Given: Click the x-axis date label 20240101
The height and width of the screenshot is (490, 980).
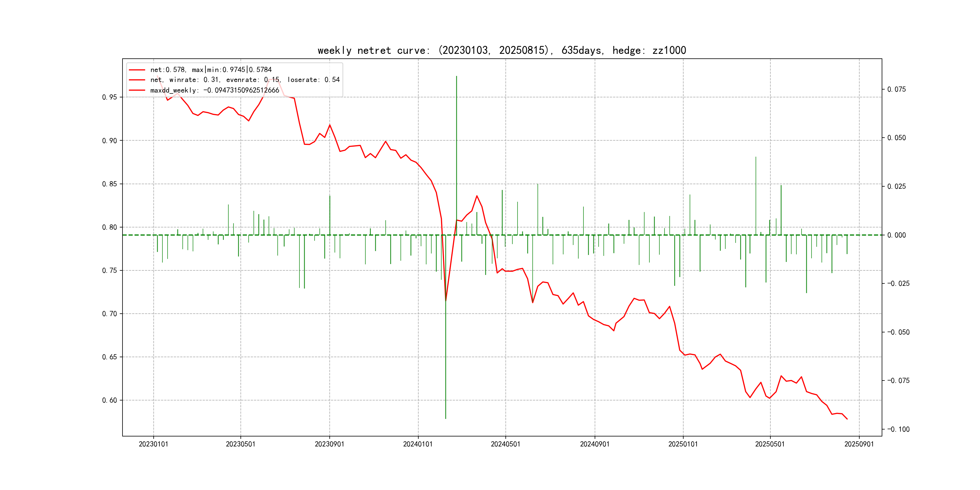Looking at the screenshot, I should pyautogui.click(x=418, y=444).
